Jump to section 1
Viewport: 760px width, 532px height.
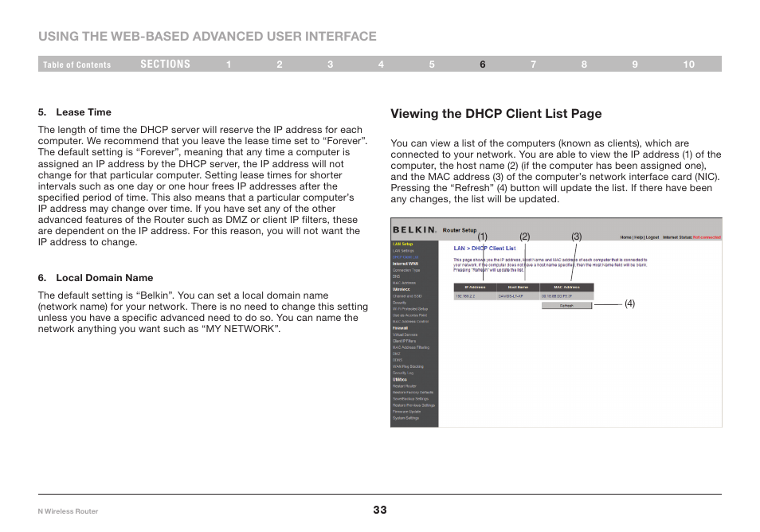(229, 65)
